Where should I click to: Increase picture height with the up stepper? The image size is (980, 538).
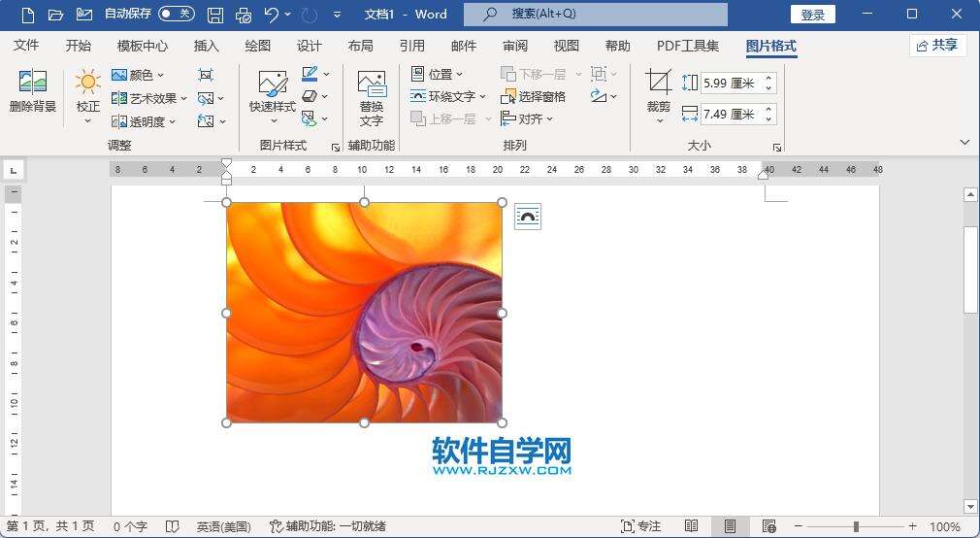coord(769,78)
